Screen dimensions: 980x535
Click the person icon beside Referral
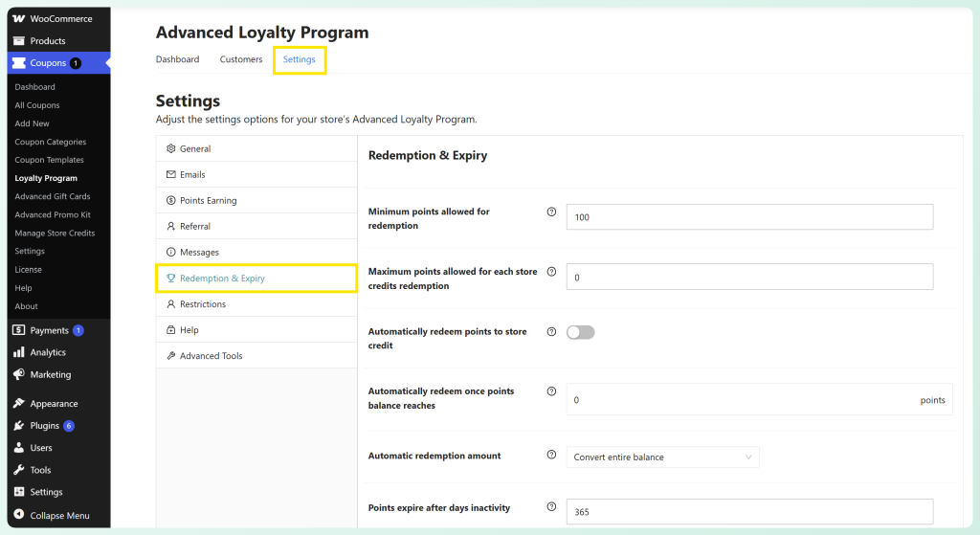[170, 226]
